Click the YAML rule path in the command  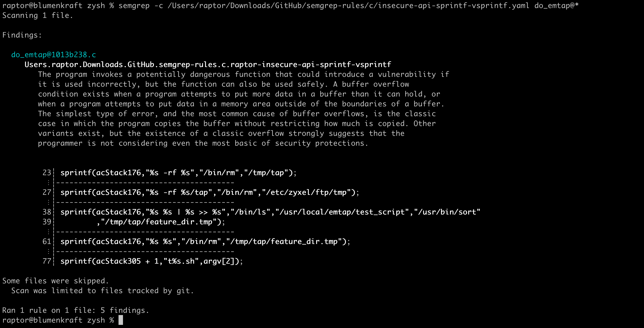tap(348, 6)
